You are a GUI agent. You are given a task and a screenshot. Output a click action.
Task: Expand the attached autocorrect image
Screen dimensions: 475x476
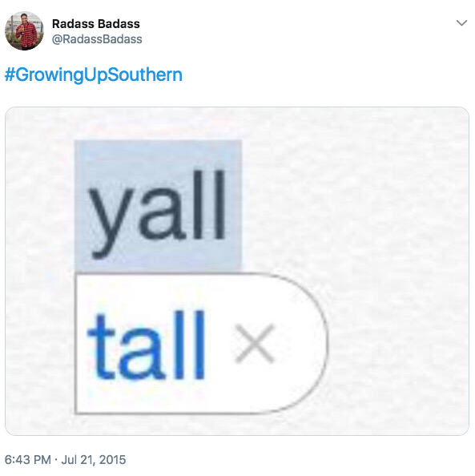click(237, 271)
